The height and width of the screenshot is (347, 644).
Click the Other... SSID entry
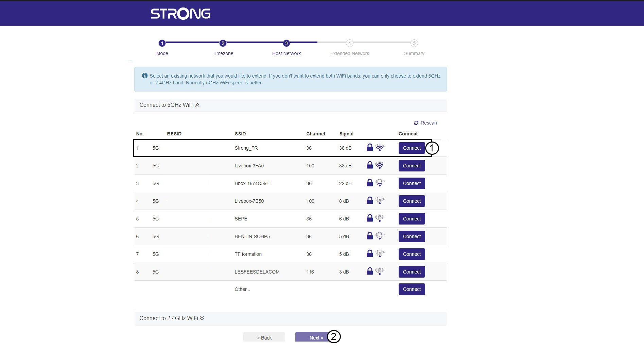point(242,289)
